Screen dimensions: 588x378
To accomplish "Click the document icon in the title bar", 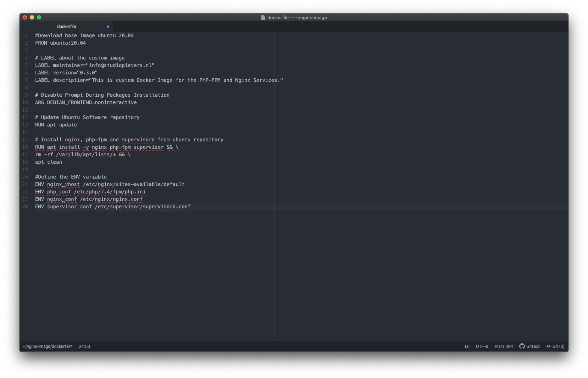I will (263, 17).
